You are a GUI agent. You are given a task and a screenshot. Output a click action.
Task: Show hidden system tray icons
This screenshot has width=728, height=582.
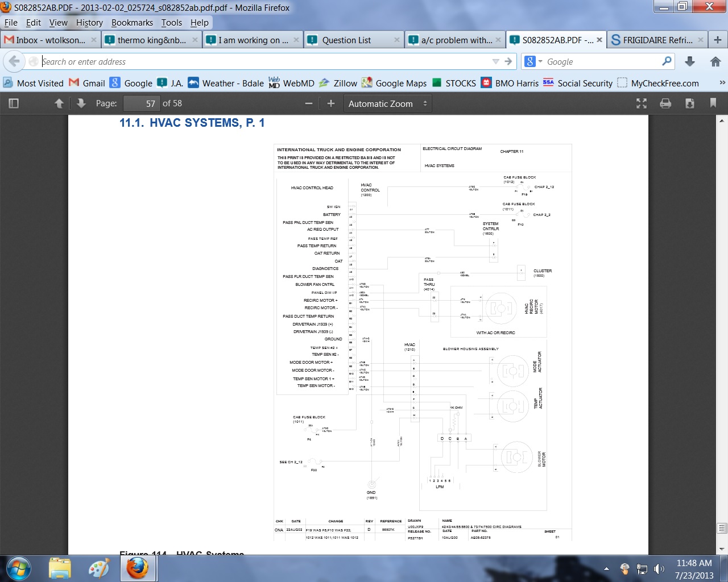pos(606,568)
